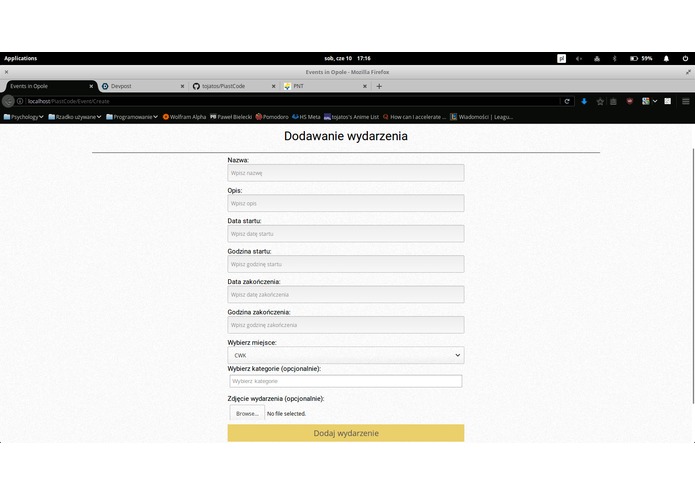Image resolution: width=695 pixels, height=494 pixels.
Task: Open the network indicator icon
Action: click(597, 58)
